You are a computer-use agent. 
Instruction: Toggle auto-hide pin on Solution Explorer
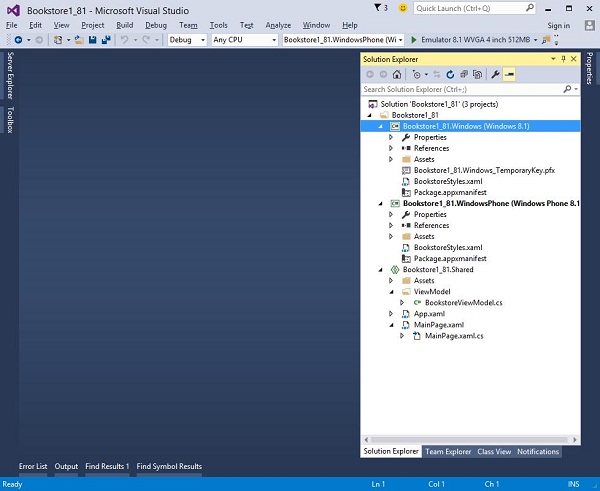coord(561,60)
